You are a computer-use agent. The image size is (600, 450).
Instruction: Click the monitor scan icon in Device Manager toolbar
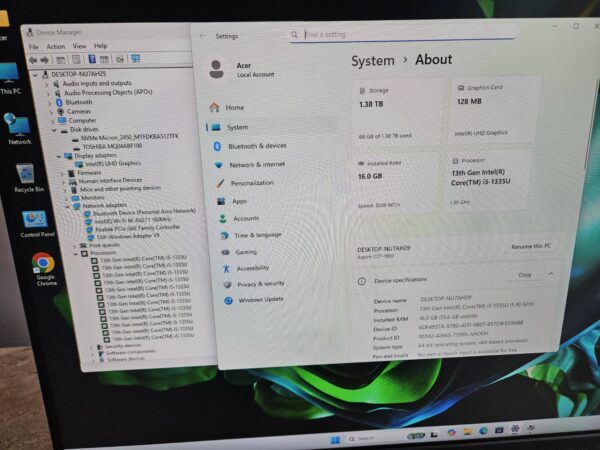[135, 58]
